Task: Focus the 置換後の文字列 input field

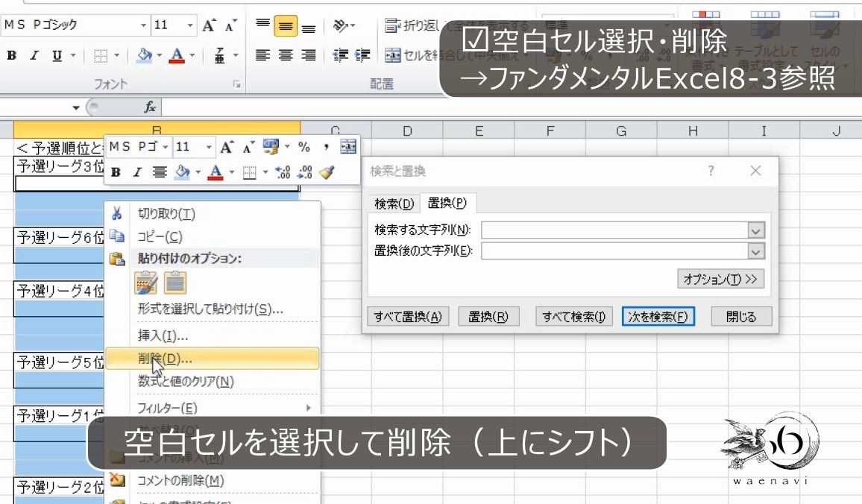Action: pos(614,252)
